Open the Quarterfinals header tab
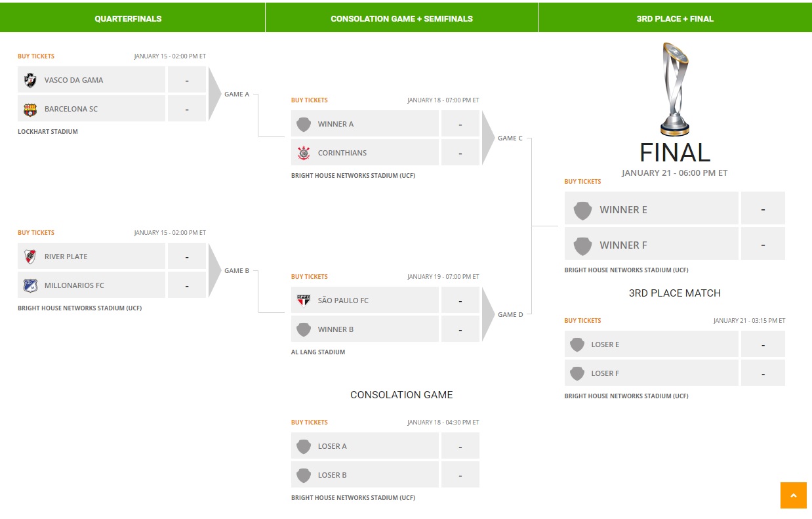812x519 pixels. pos(128,18)
